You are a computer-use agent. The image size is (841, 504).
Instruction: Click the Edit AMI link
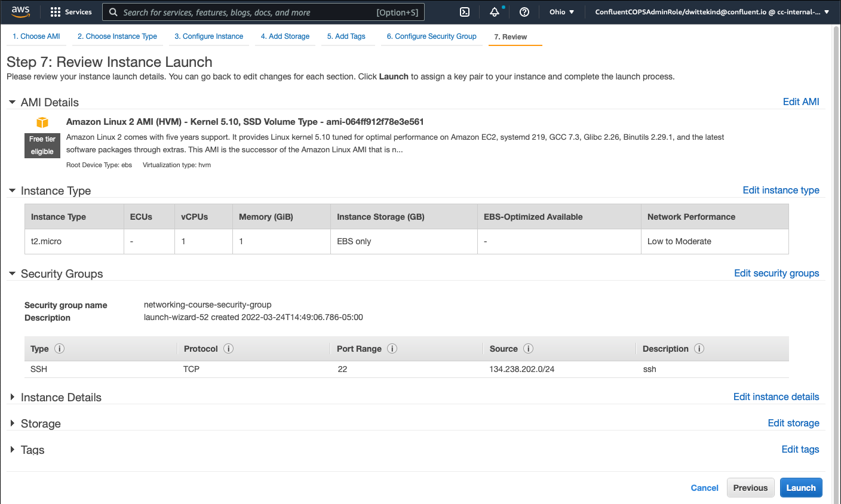pos(801,102)
